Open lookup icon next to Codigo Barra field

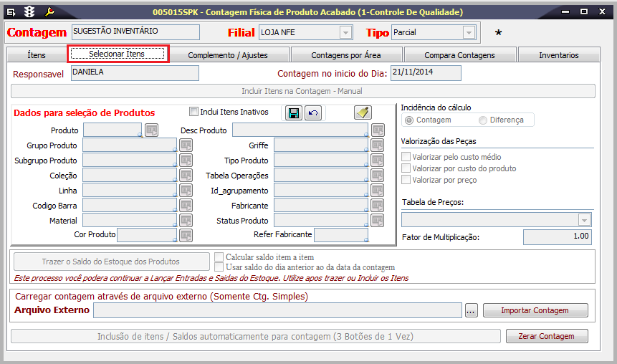pos(186,206)
